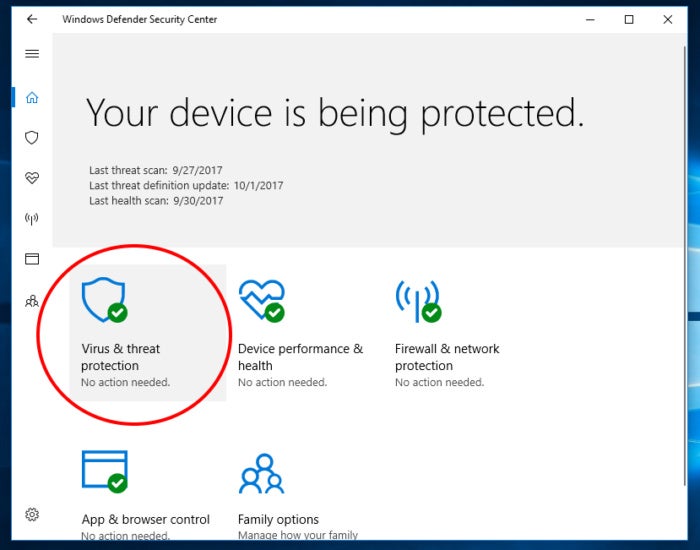Open Family options label
The image size is (700, 550).
[x=278, y=519]
